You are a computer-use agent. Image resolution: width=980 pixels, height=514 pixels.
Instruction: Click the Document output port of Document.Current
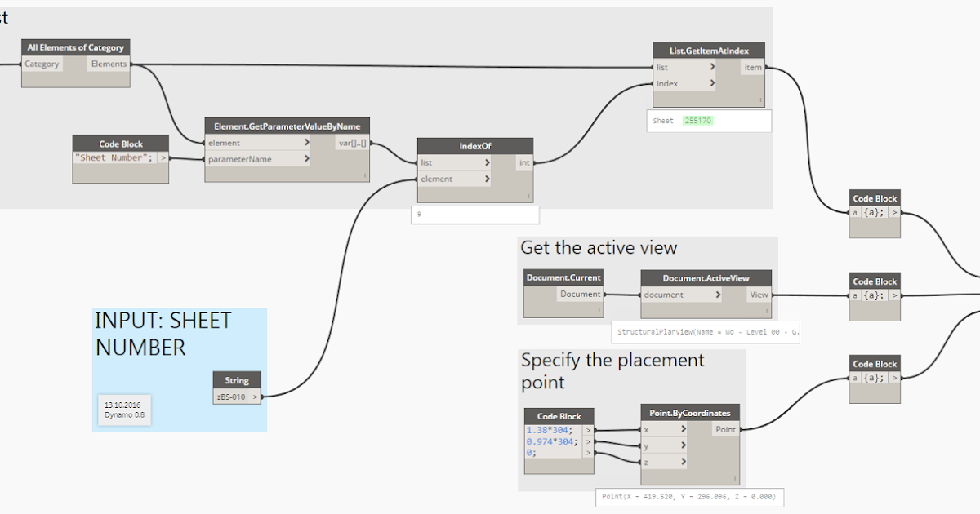pos(580,294)
